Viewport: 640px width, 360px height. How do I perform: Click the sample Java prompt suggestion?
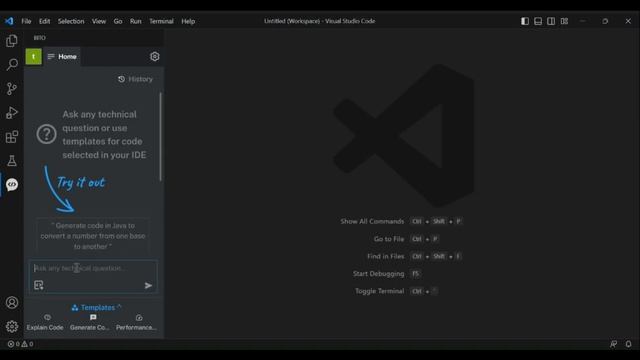(93, 236)
